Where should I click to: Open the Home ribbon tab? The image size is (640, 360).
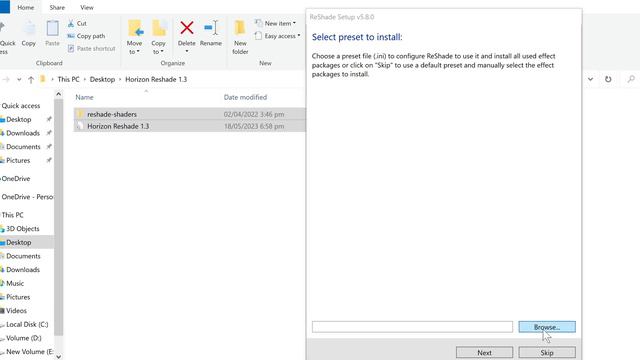click(26, 7)
